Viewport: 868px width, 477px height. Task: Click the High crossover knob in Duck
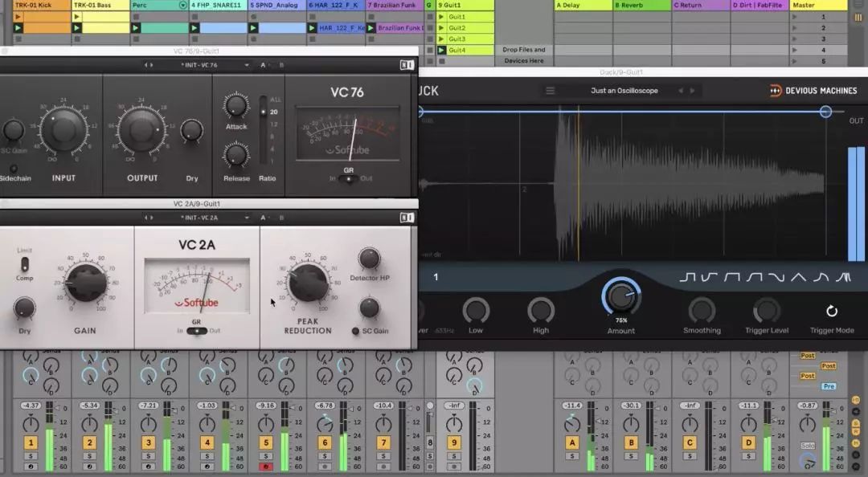pos(541,311)
